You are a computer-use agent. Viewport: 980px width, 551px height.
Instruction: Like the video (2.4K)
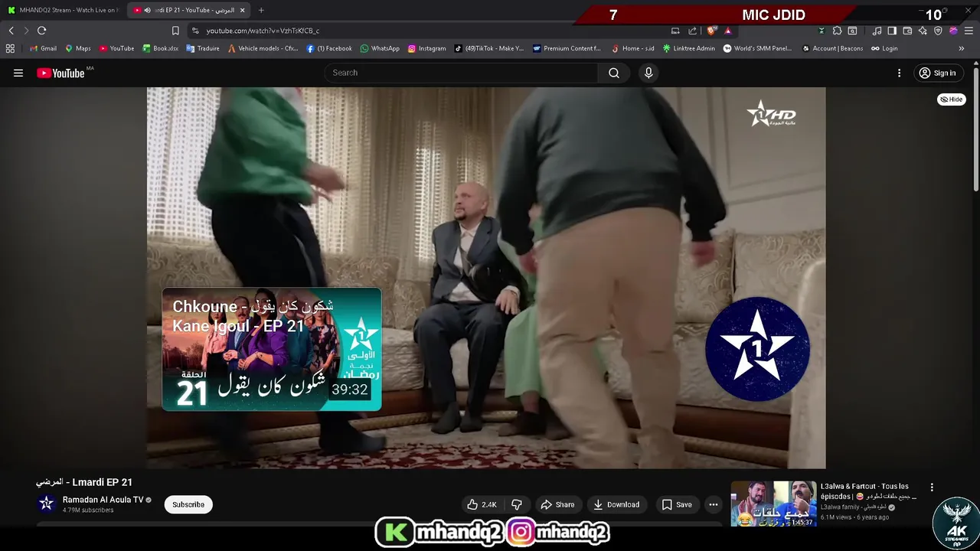[482, 504]
